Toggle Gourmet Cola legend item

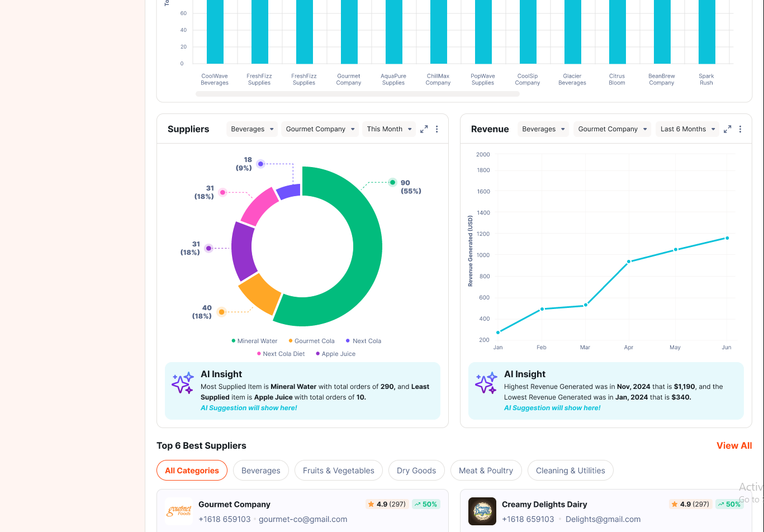click(312, 341)
